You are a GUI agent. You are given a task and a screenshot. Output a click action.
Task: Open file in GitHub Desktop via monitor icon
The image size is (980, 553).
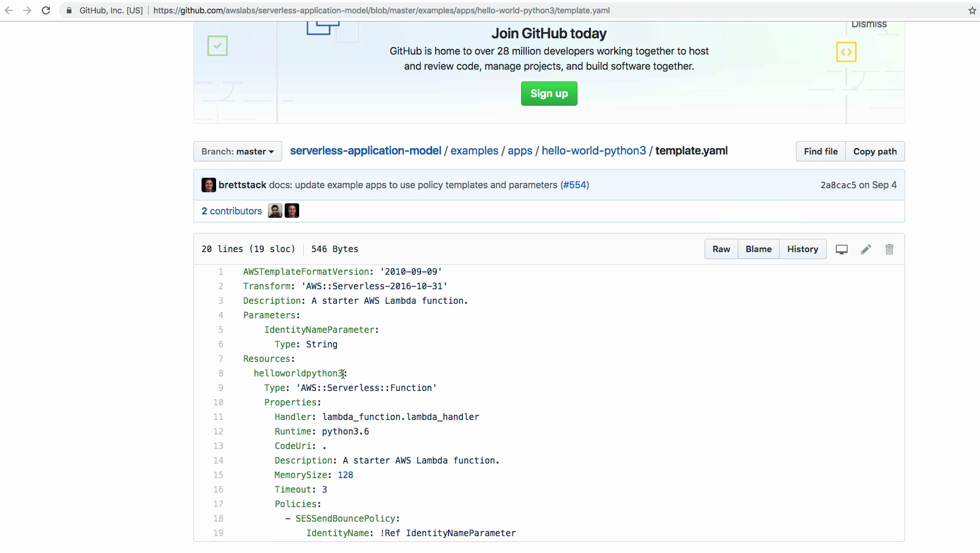tap(842, 249)
